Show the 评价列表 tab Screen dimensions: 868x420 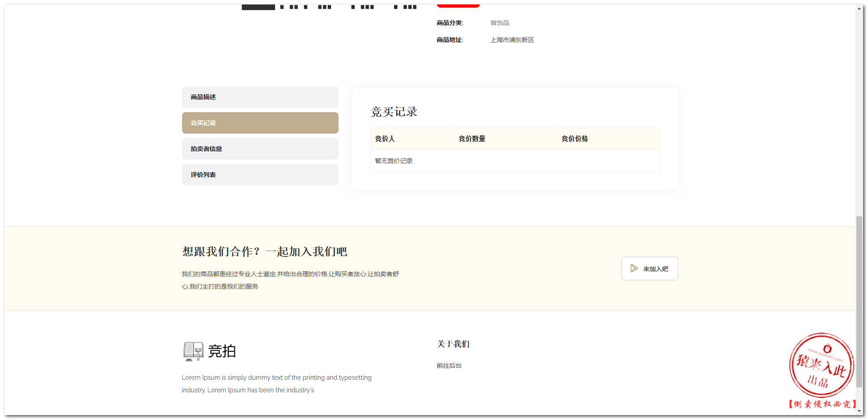(260, 175)
